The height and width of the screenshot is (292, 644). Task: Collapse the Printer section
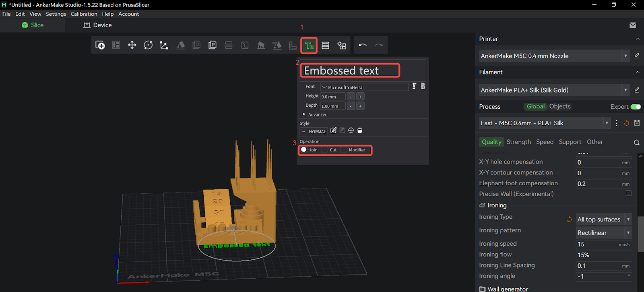[638, 39]
